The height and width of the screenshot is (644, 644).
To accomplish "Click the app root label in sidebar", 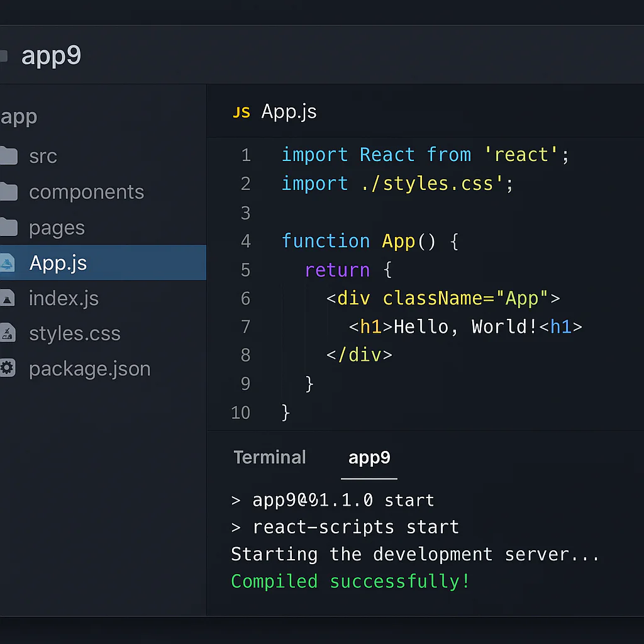I will (19, 118).
